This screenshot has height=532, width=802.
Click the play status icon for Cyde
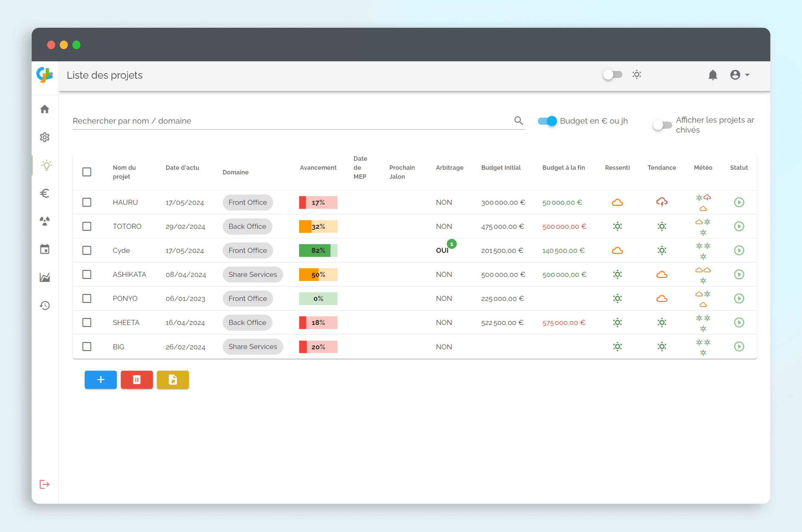point(739,250)
